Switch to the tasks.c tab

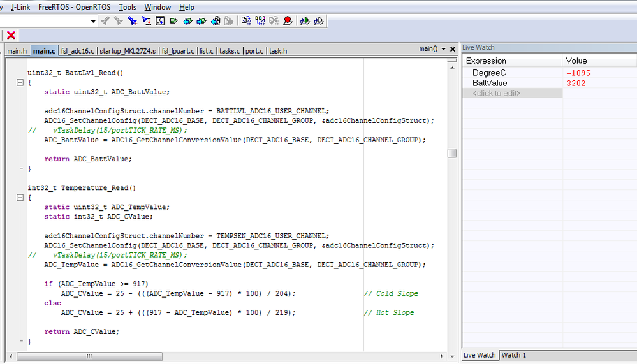pos(230,51)
